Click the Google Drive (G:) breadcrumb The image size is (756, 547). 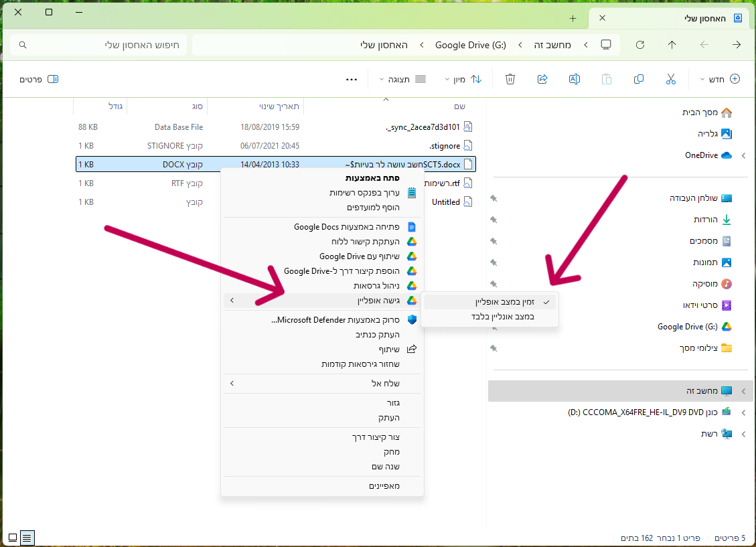471,45
